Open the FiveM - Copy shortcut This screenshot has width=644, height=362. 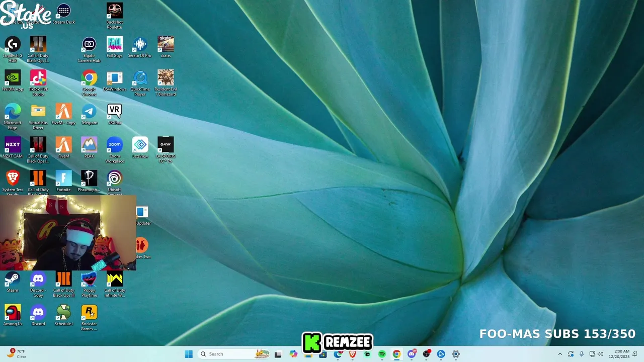[63, 115]
